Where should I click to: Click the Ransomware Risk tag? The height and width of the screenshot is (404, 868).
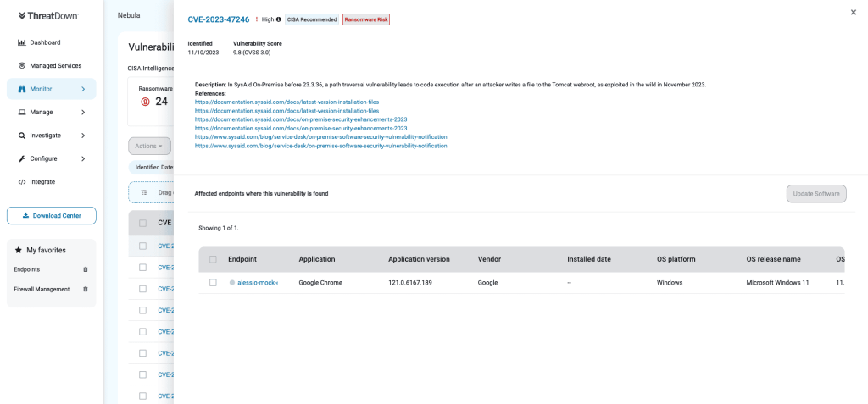click(x=366, y=19)
